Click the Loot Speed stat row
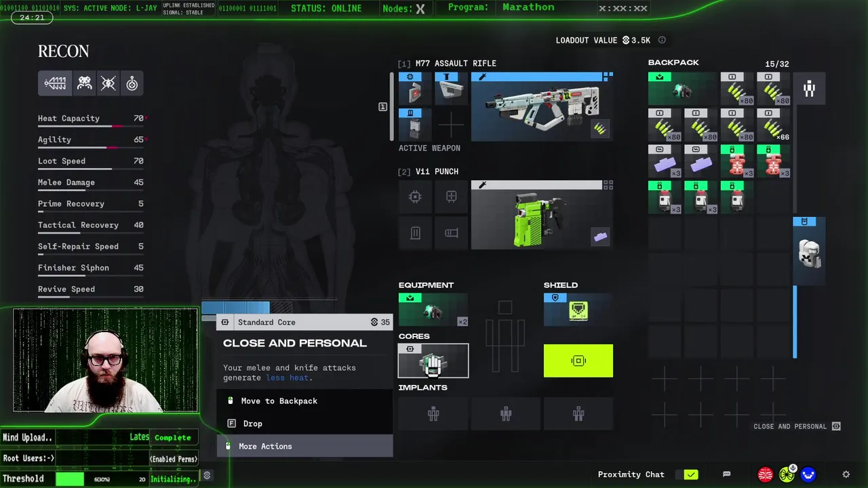 (91, 161)
